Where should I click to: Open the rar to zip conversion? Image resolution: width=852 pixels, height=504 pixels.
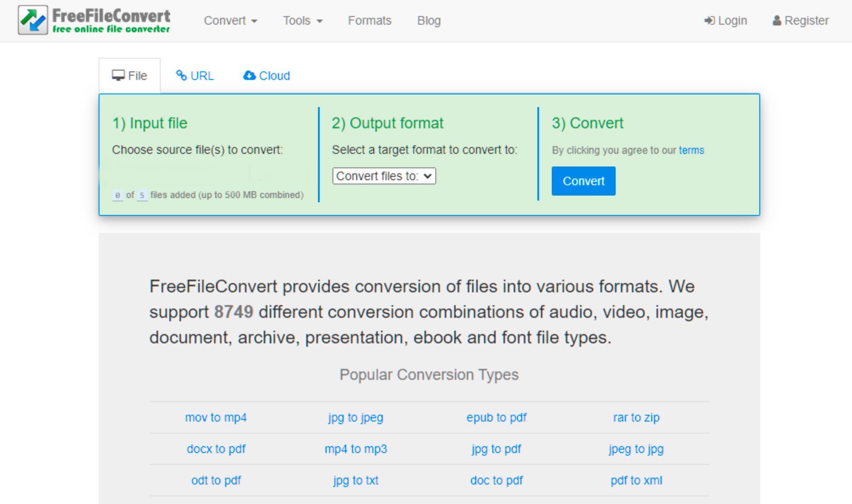click(x=636, y=418)
